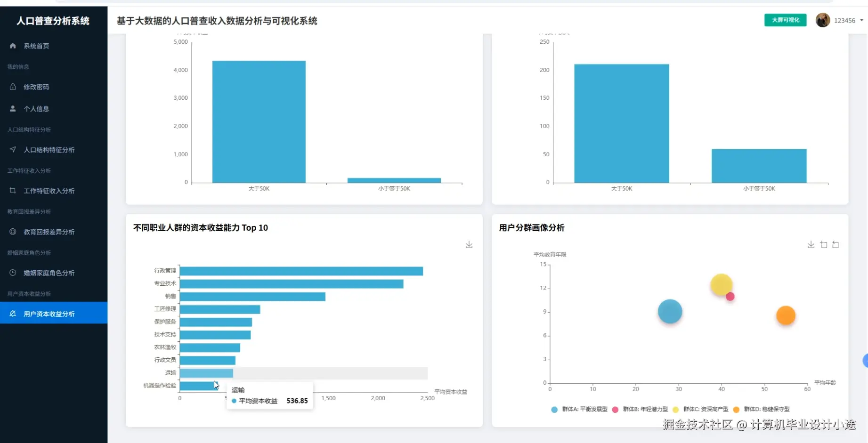Click the 536.85 tooltip value

point(297,401)
